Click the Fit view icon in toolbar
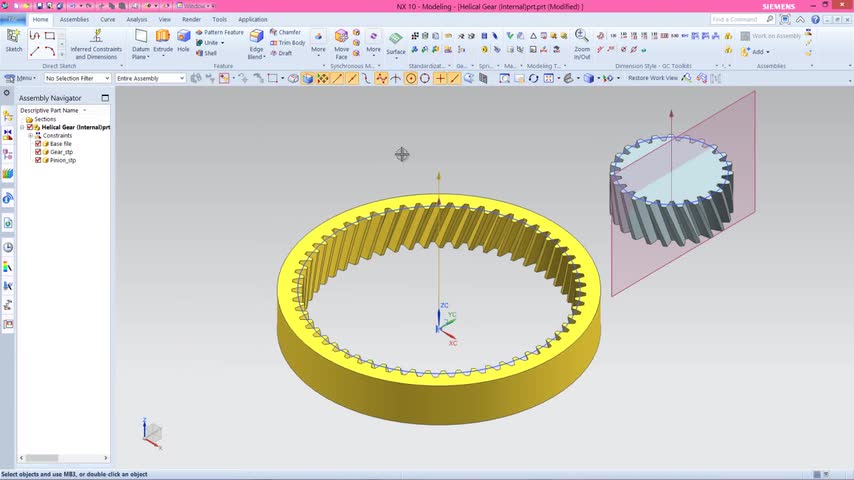The height and width of the screenshot is (480, 854). click(504, 78)
